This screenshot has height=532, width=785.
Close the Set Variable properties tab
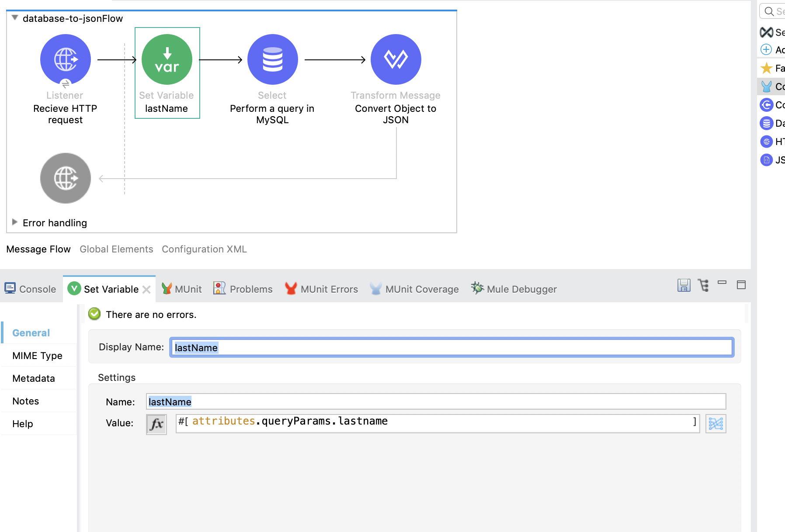pos(147,290)
